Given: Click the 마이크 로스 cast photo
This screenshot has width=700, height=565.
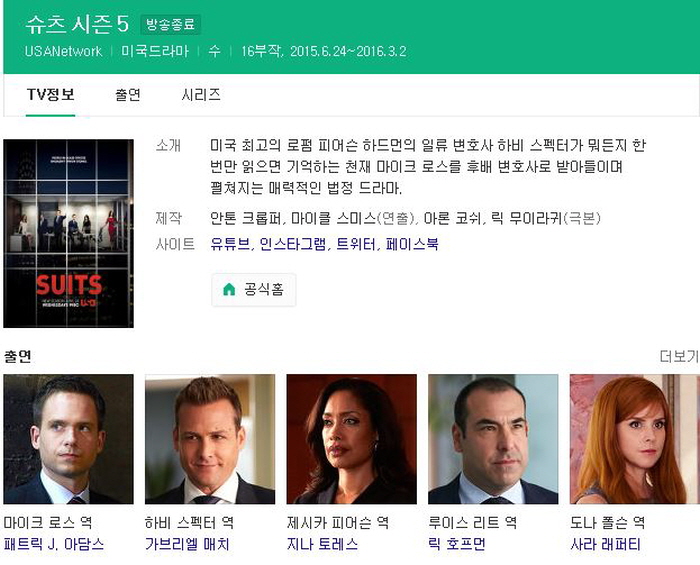Looking at the screenshot, I should point(68,439).
